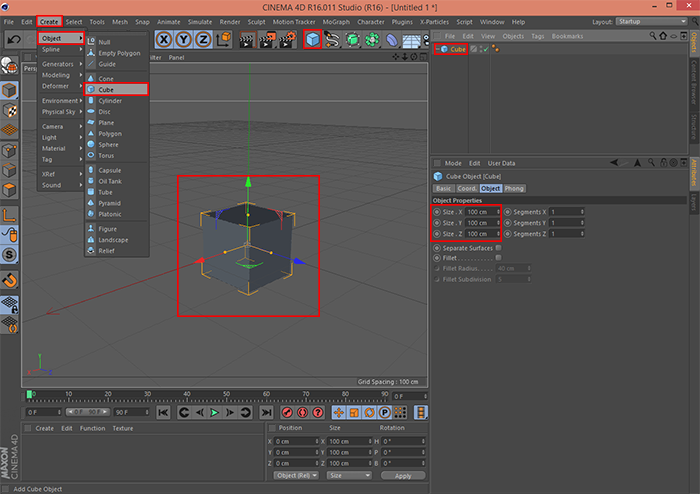The width and height of the screenshot is (700, 494).
Task: Click the Autokeying red button
Action: [303, 413]
